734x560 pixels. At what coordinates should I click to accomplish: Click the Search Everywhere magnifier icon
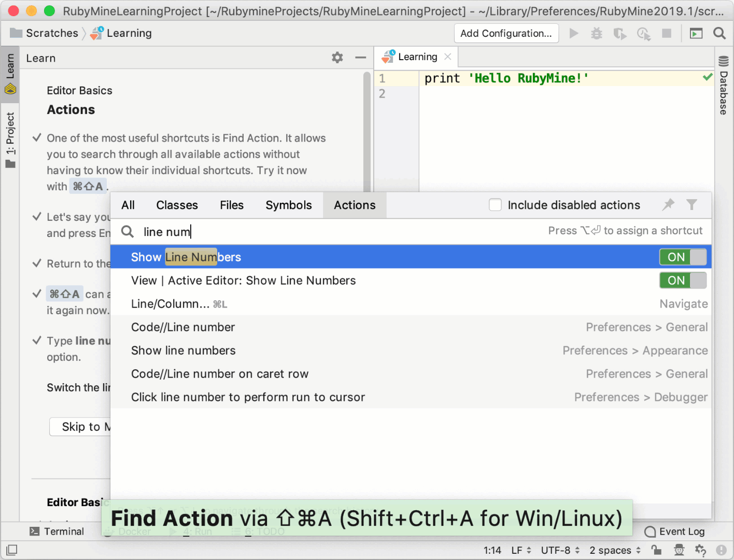(719, 33)
